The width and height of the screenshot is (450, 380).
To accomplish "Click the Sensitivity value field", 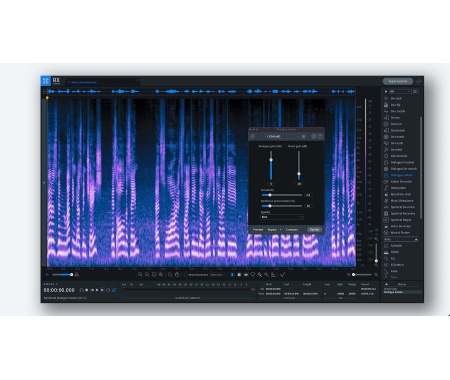I will (308, 195).
